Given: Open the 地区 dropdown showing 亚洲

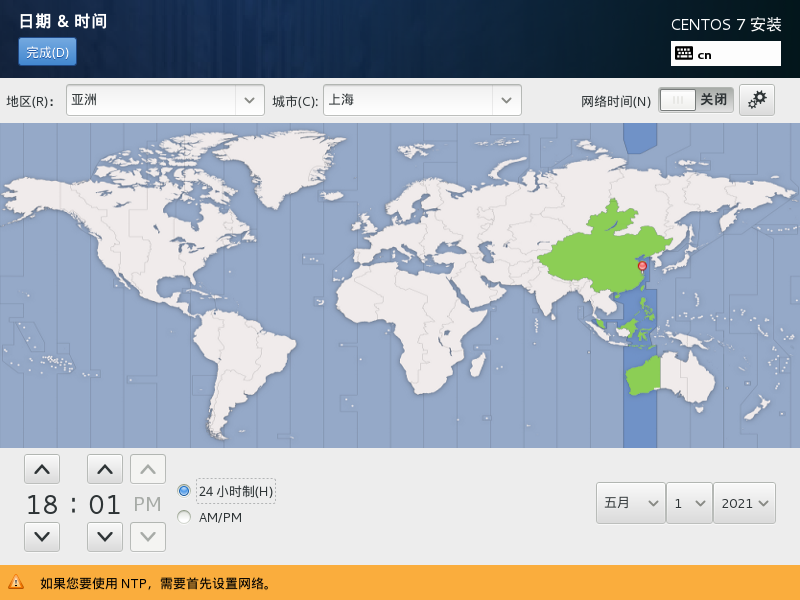Looking at the screenshot, I should [x=160, y=99].
